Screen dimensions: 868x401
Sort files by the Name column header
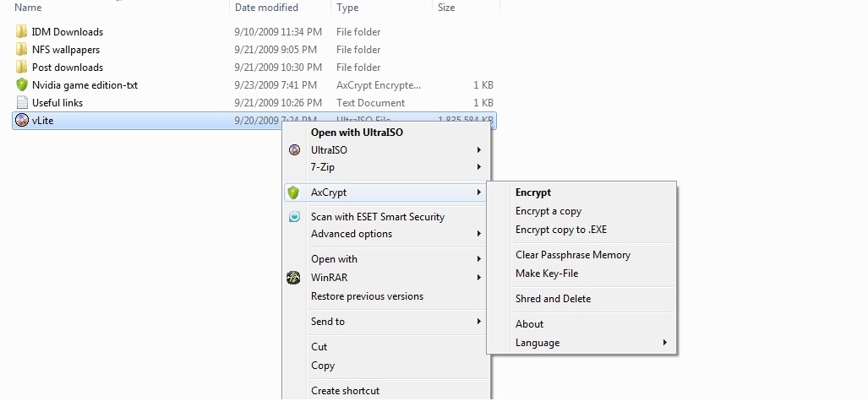click(x=29, y=8)
